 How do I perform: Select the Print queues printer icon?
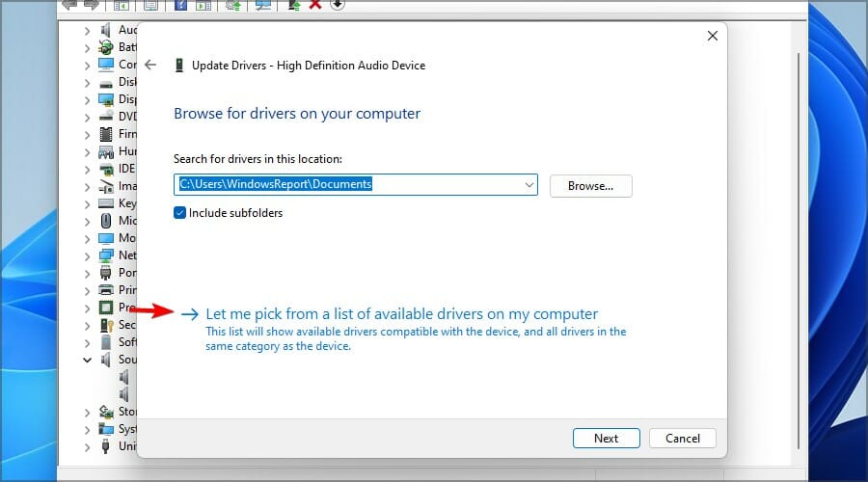[106, 290]
